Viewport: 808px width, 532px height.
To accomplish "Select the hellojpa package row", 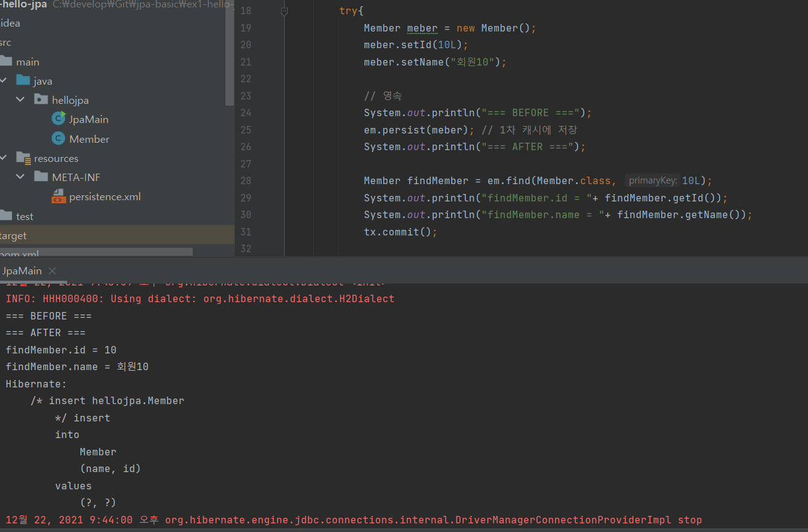I will [x=113, y=100].
